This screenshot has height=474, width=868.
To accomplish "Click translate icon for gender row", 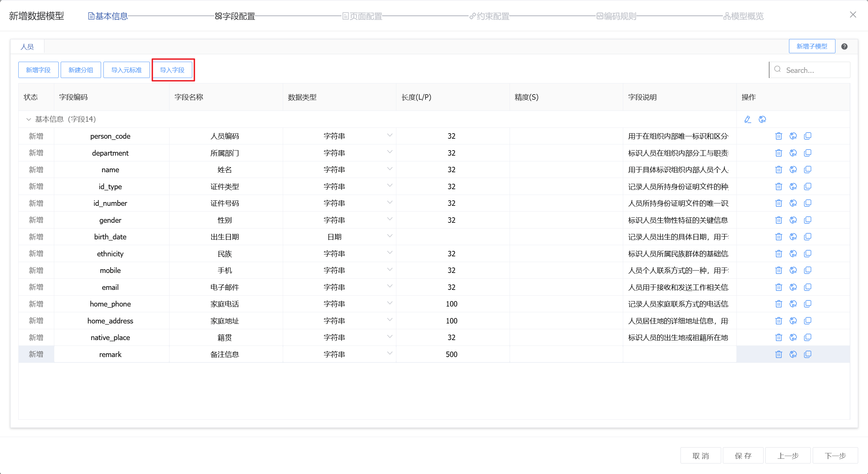I will [x=793, y=220].
